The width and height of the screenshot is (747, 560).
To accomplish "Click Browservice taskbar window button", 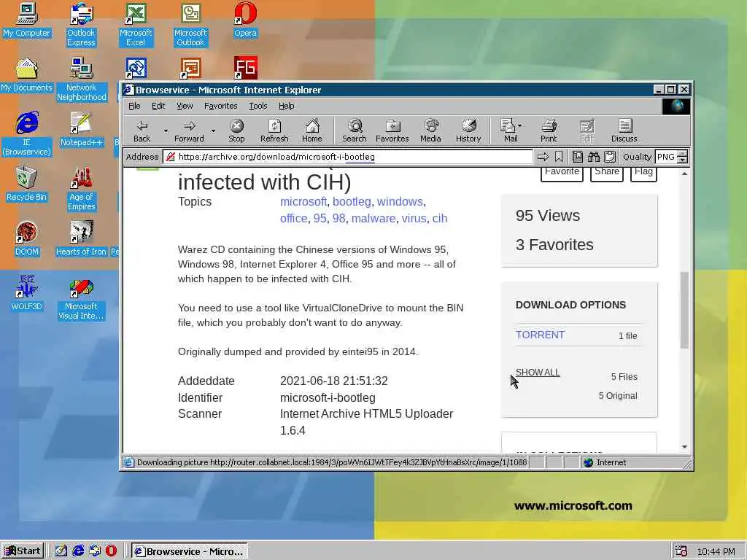I will (x=190, y=551).
